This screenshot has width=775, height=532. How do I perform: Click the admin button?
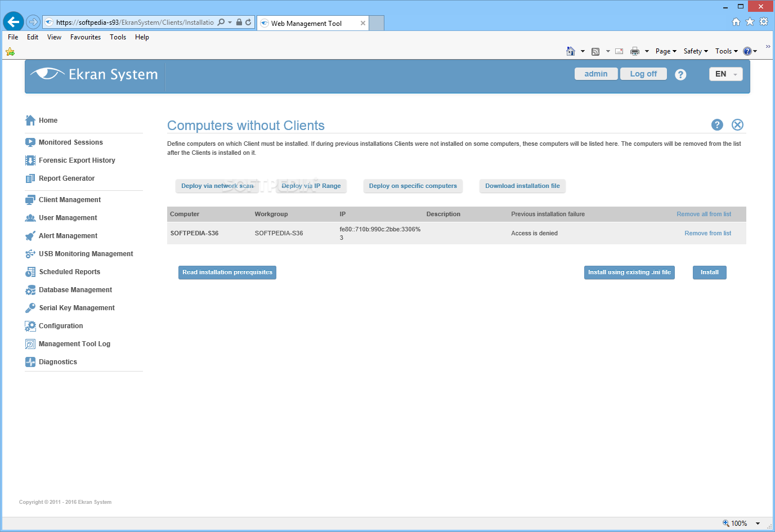coord(596,74)
